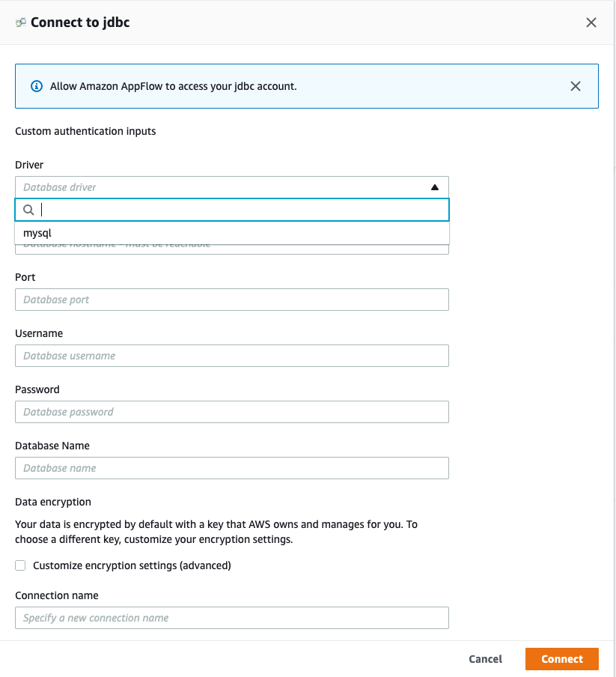The image size is (616, 677).
Task: Click the magnifier icon in the driver search
Action: (x=29, y=210)
